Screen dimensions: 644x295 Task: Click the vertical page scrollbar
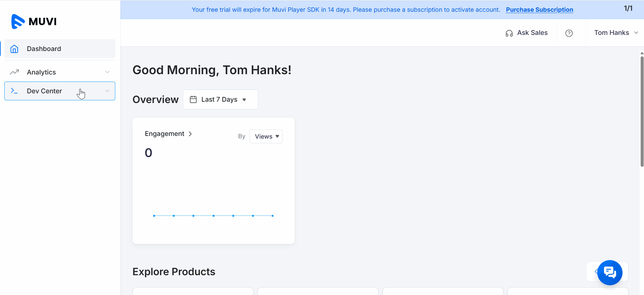click(x=642, y=111)
